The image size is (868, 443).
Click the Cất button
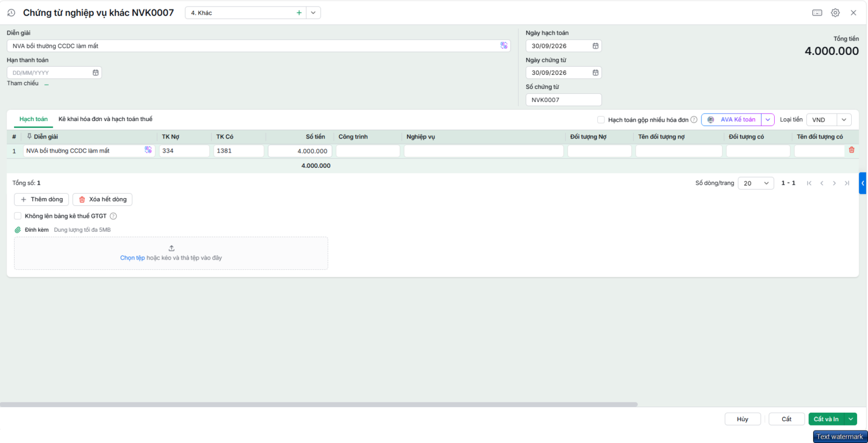tap(787, 419)
